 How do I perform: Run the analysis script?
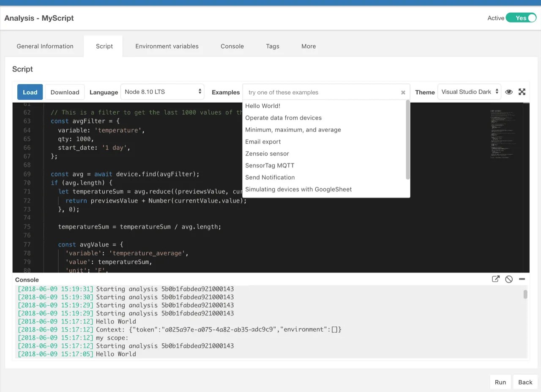coord(500,381)
